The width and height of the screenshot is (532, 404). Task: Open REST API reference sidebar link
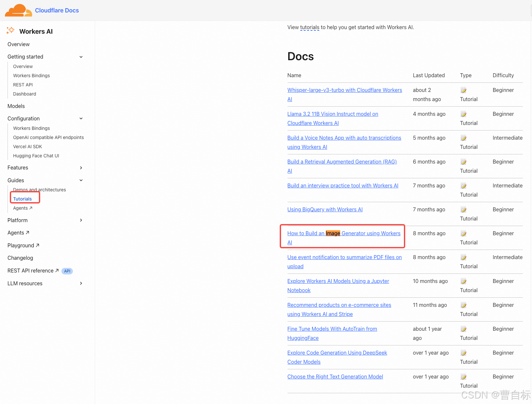pos(33,271)
